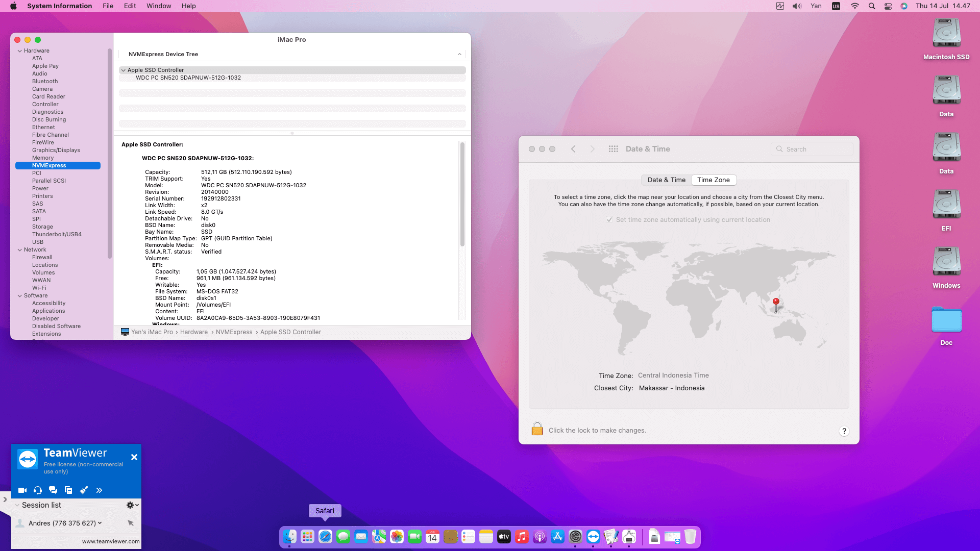Viewport: 980px width, 551px height.
Task: Click remote control cursor icon beside Andres
Action: 131,523
